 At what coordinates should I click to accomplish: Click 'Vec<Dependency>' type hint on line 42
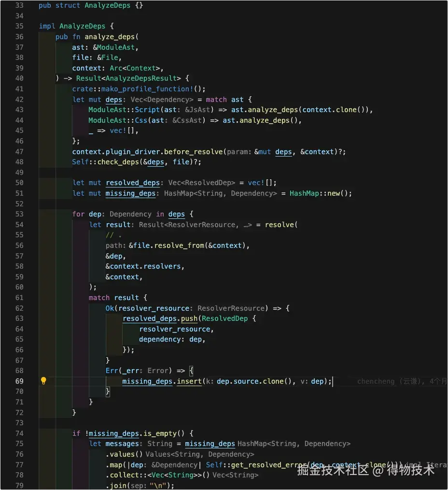(162, 100)
